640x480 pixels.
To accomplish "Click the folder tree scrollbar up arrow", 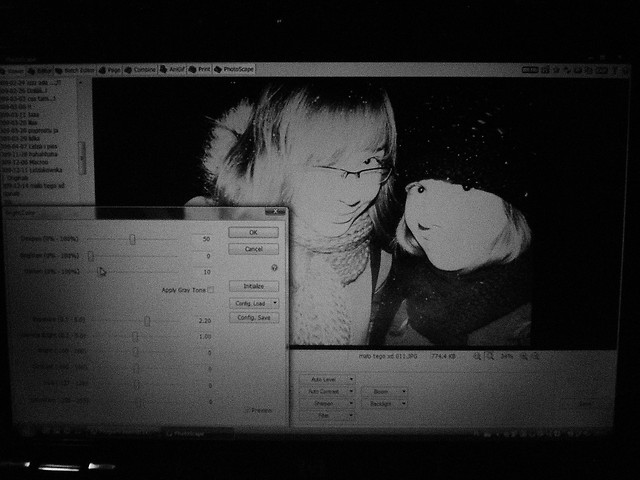I will coord(81,82).
